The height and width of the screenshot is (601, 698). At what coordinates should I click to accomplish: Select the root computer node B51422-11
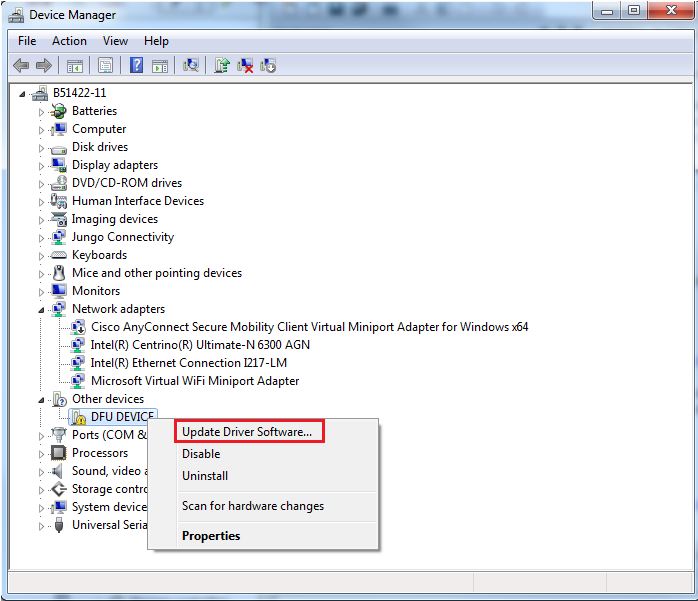pos(79,93)
